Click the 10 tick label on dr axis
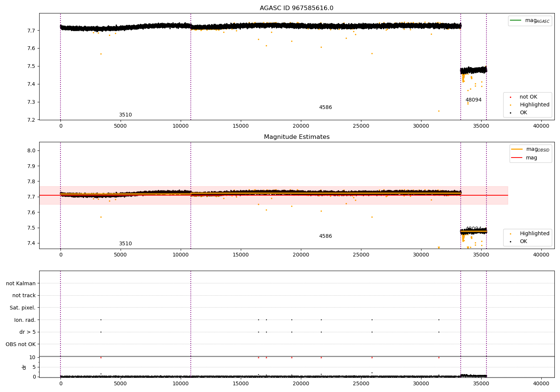560x392 pixels. point(32,357)
